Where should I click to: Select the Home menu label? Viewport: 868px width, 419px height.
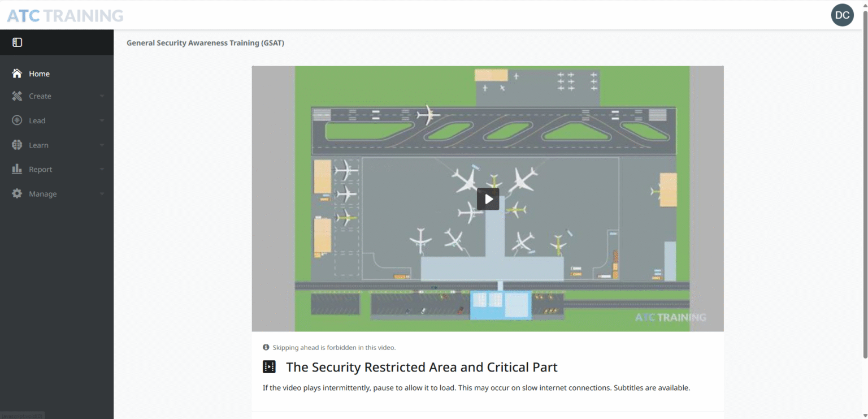[x=39, y=74]
